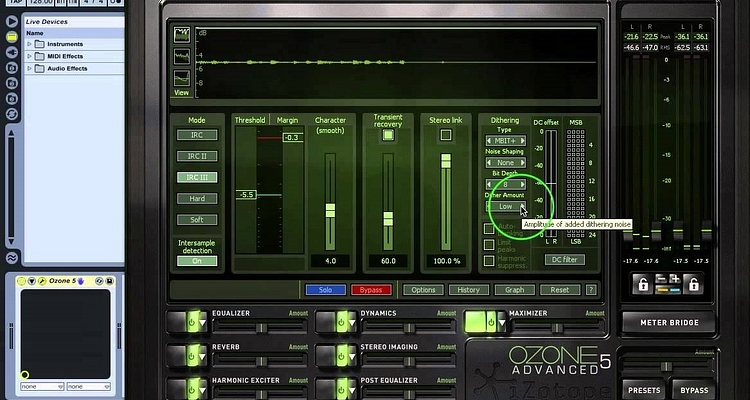Open the Options dialog

423,290
